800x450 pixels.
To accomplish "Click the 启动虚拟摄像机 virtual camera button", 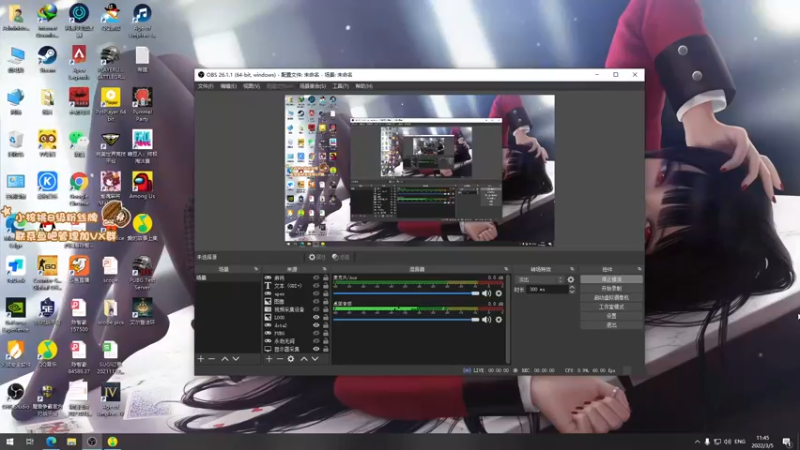I will [x=611, y=297].
